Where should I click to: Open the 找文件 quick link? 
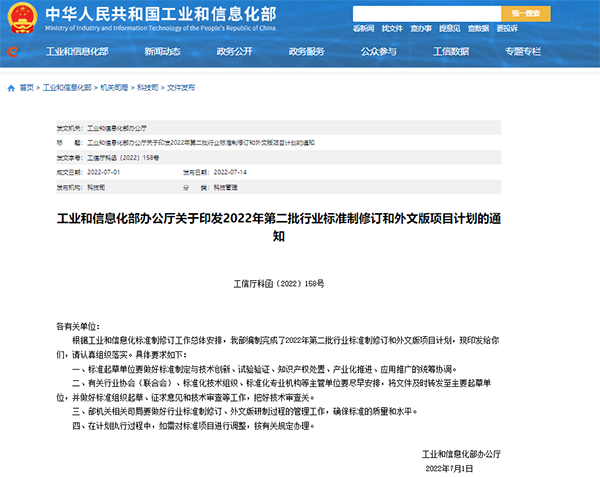(x=392, y=29)
